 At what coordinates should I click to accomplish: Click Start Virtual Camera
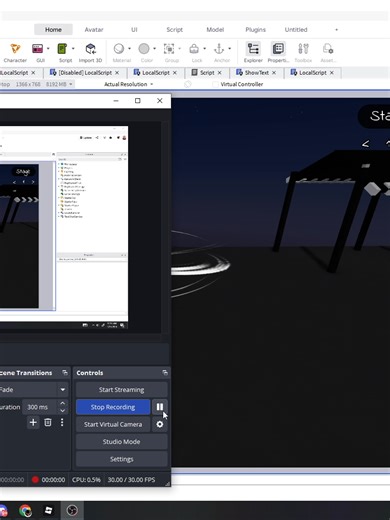[113, 424]
